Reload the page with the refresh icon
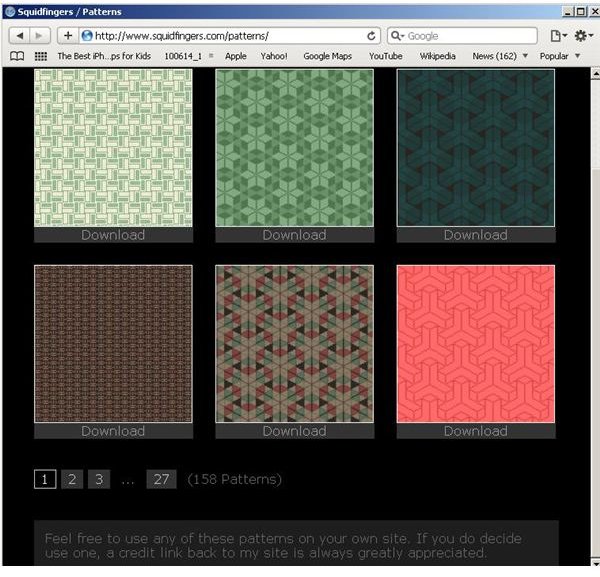 pos(371,36)
